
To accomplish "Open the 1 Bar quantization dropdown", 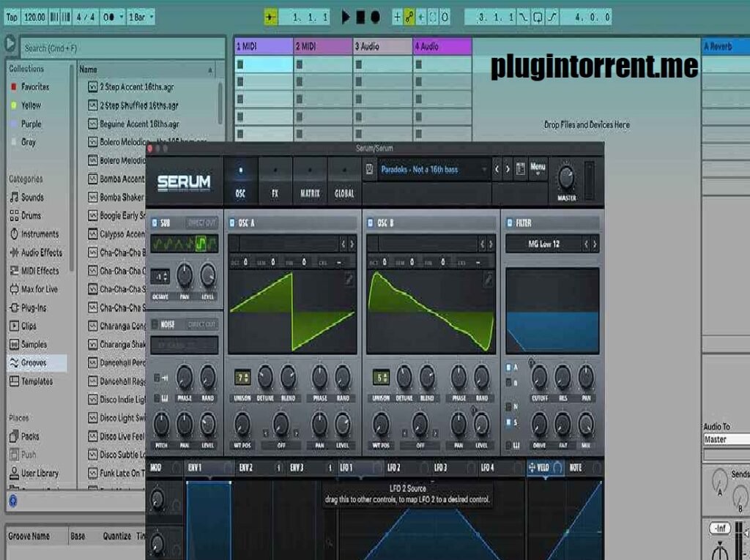I will (141, 18).
